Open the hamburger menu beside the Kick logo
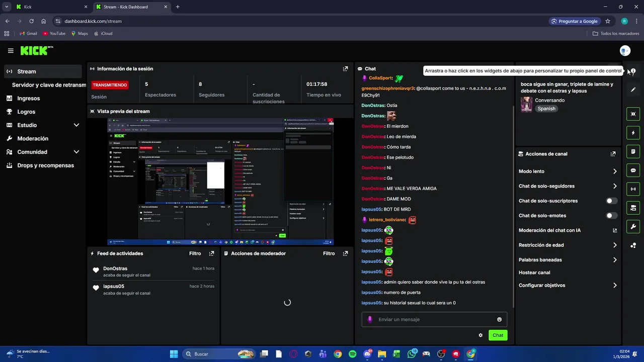 point(11,51)
